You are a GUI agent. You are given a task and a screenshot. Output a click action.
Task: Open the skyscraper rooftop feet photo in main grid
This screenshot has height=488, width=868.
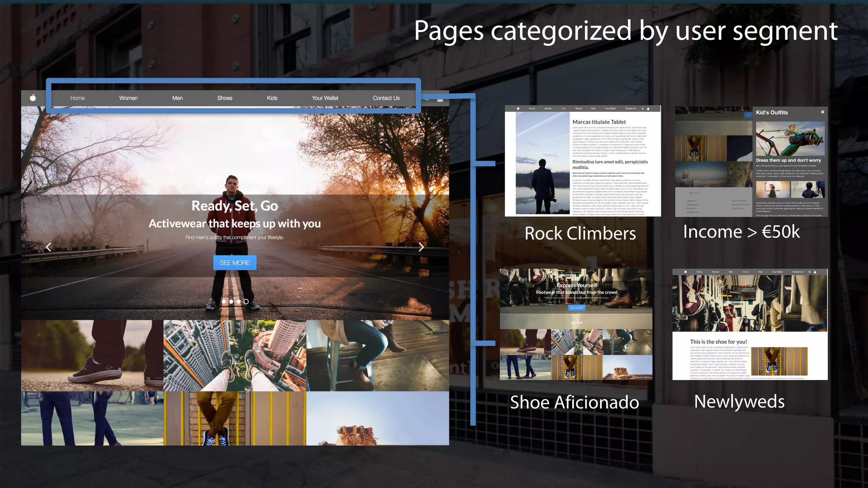pos(235,355)
